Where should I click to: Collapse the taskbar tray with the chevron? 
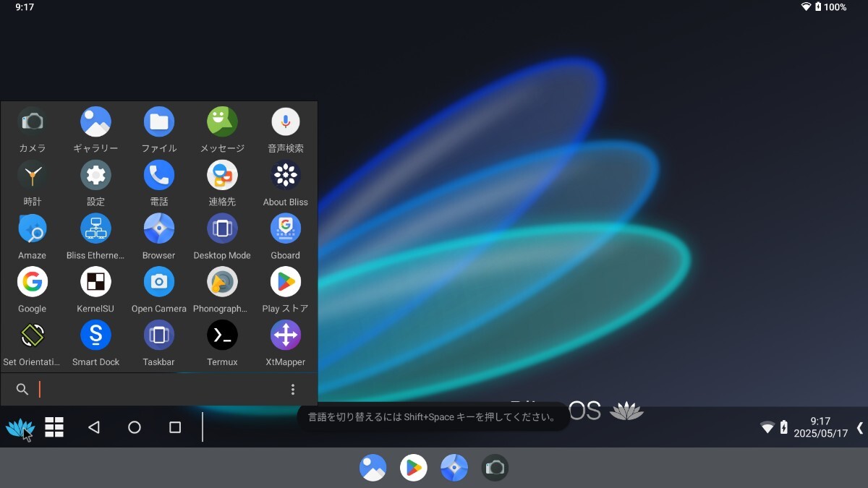click(x=859, y=427)
